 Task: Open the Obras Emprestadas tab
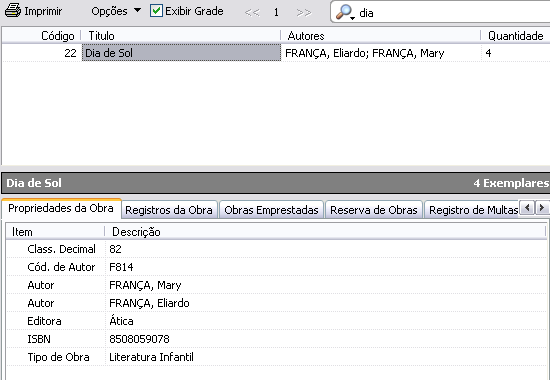271,210
